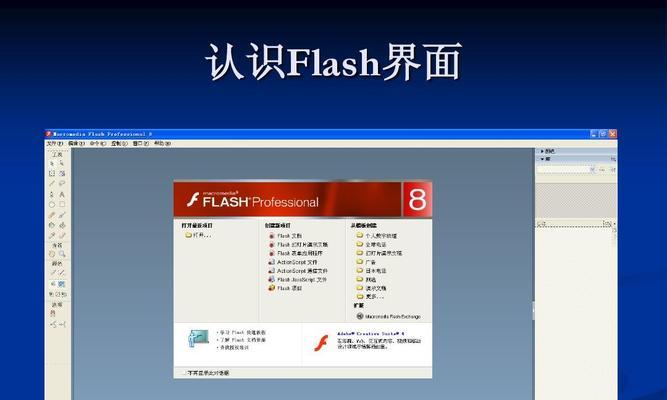Create an ActionScript 通信文件
The image size is (667, 400).
[x=298, y=271]
